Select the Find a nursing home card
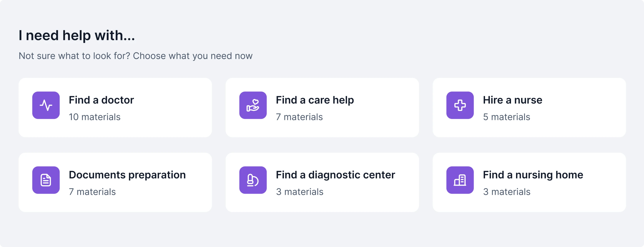This screenshot has width=644, height=247. 529,182
